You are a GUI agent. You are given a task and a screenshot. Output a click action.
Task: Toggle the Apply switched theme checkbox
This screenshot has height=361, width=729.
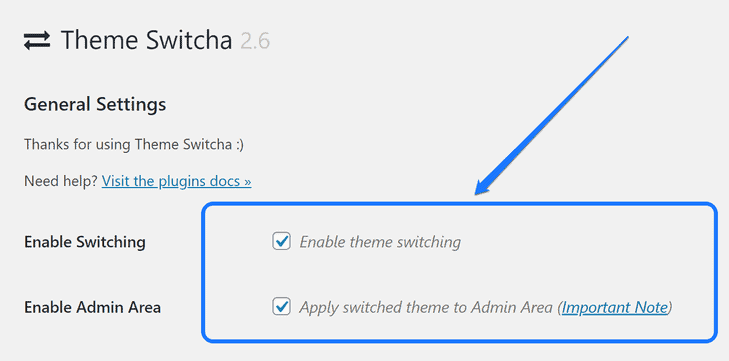[x=281, y=307]
